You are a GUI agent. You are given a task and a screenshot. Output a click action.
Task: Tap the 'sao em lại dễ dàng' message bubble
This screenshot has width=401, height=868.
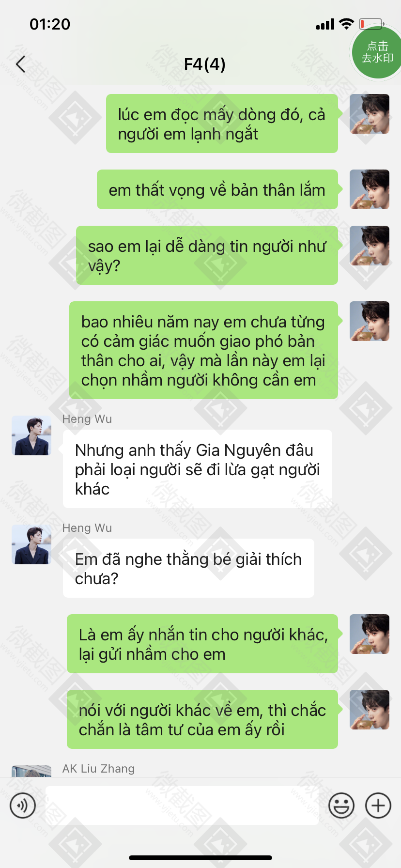207,255
